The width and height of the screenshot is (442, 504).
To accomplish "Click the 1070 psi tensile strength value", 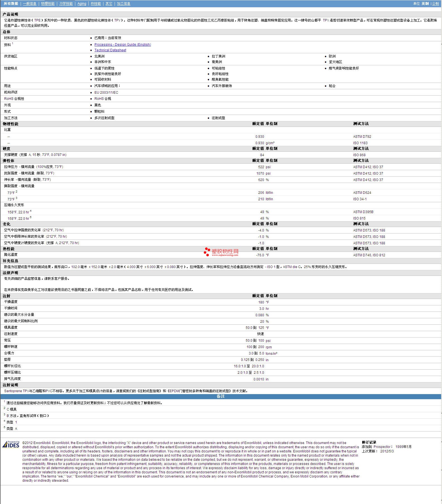I will [264, 173].
